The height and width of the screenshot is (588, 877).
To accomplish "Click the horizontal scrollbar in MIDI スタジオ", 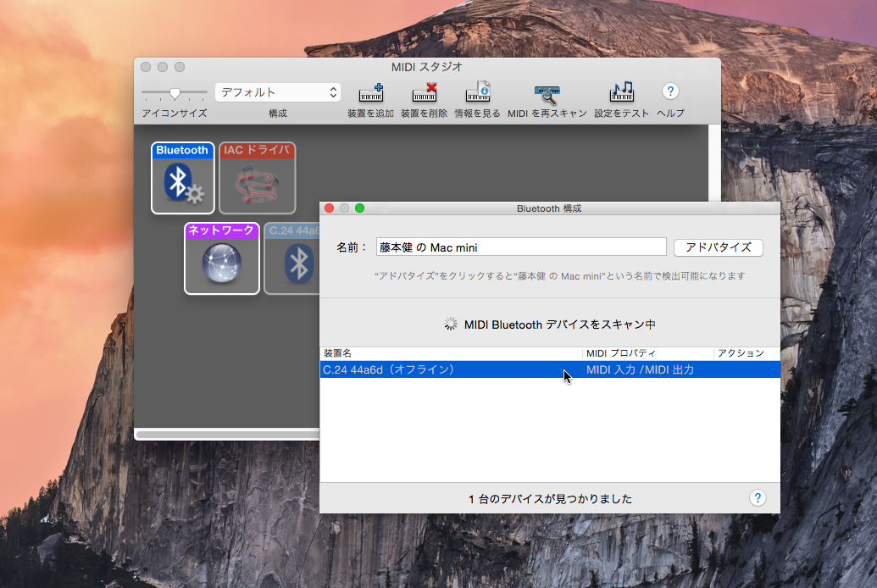I will (x=228, y=434).
